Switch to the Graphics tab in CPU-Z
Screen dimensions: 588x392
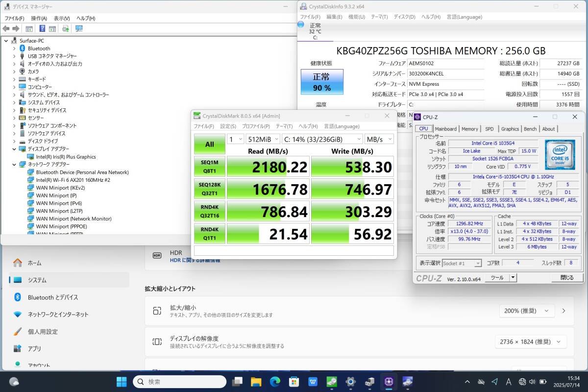510,129
